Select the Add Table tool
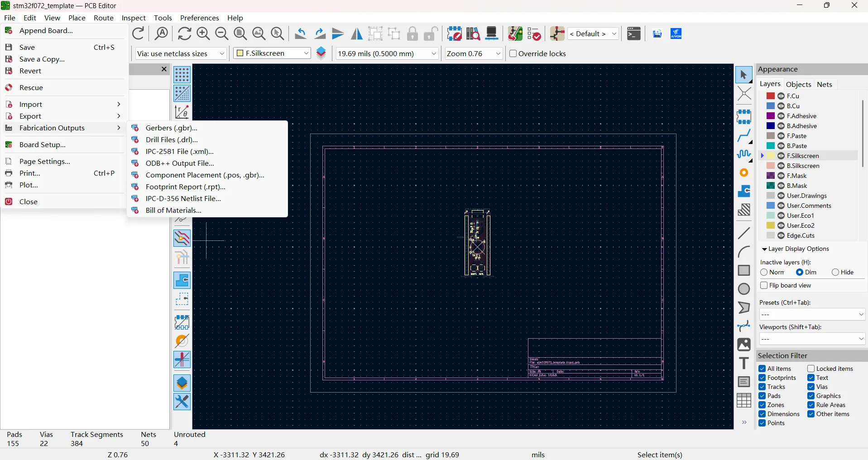Image resolution: width=868 pixels, height=460 pixels. pos(744,400)
